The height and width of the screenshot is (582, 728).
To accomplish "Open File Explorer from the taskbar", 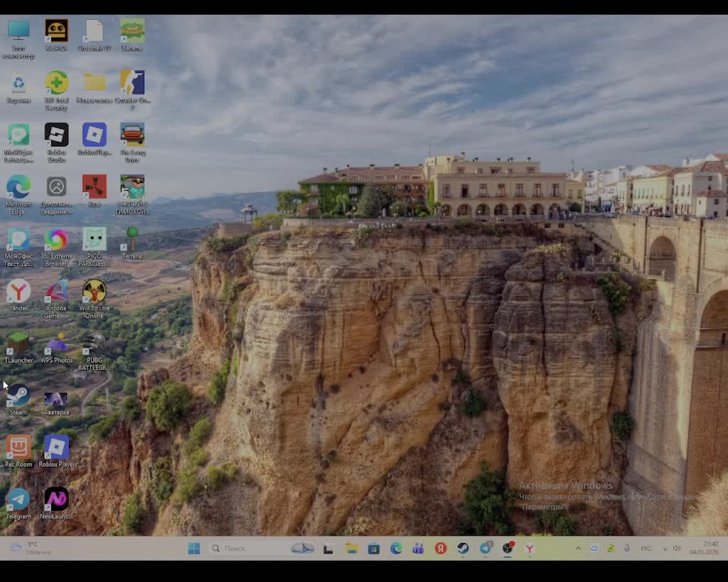I will tap(351, 549).
